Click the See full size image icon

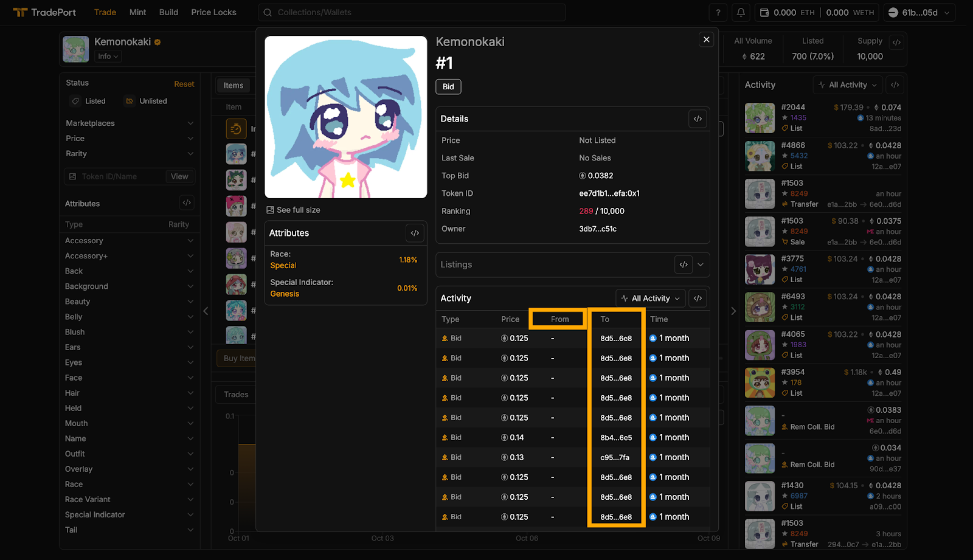click(270, 210)
